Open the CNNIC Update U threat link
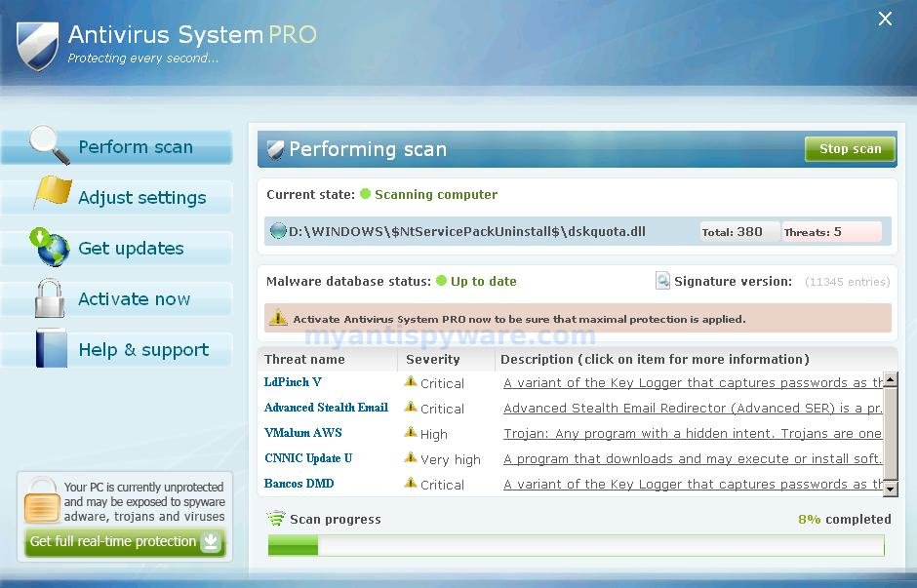This screenshot has height=588, width=917. pyautogui.click(x=308, y=457)
